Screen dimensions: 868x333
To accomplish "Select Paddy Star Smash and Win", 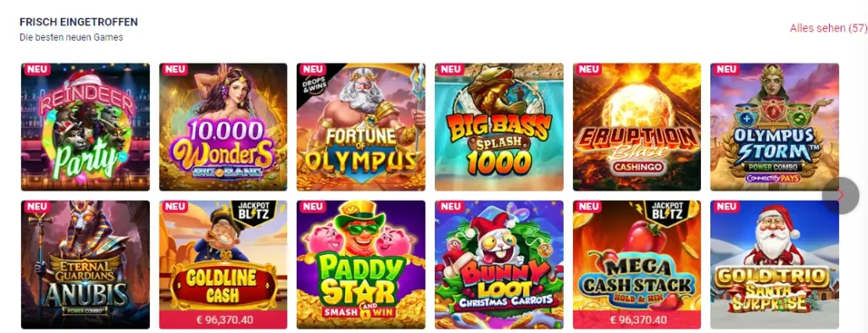I will (361, 264).
